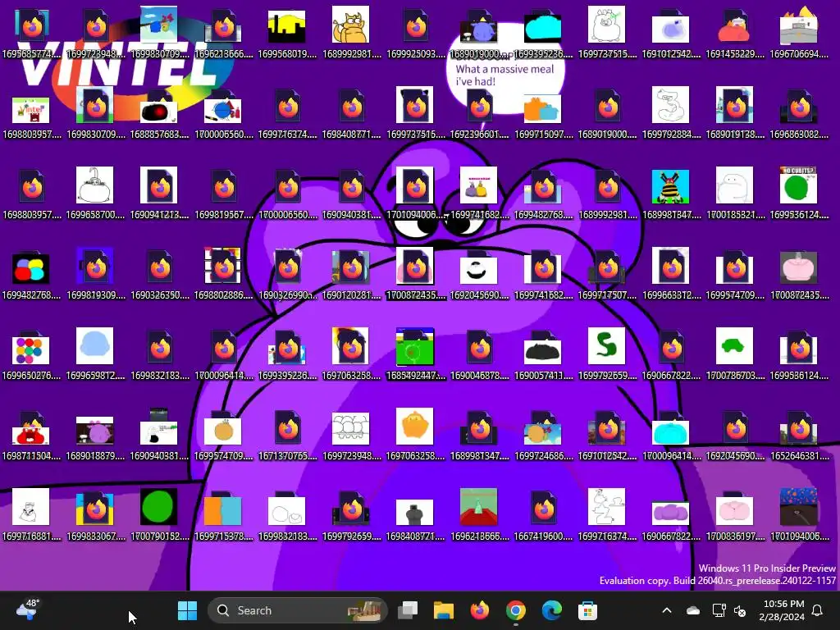Select desktop file 1699833067
The width and height of the screenshot is (840, 630).
click(x=95, y=514)
